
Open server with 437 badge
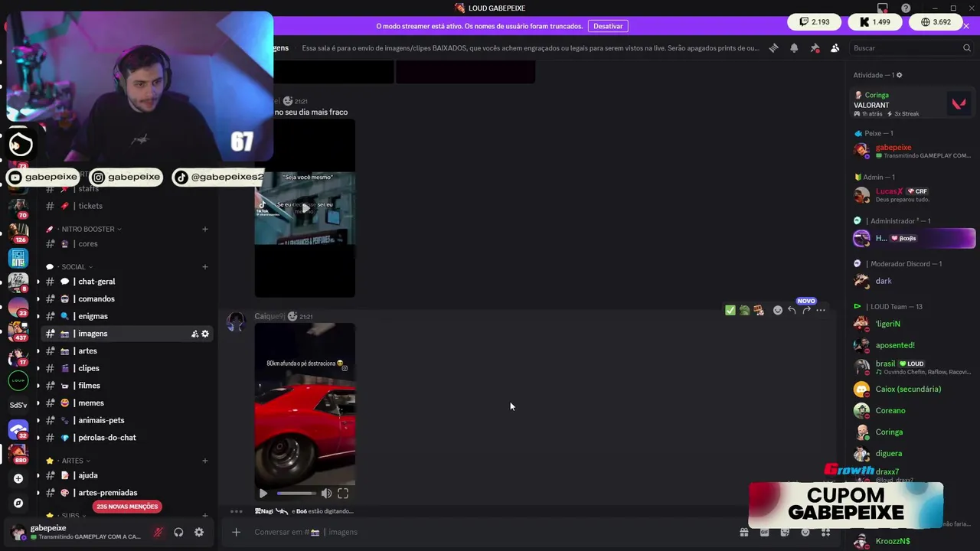18,331
